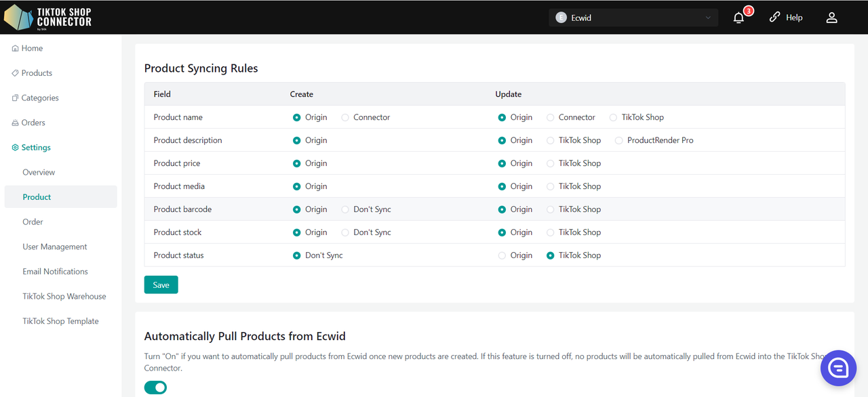Go to Home in the sidebar

point(27,48)
